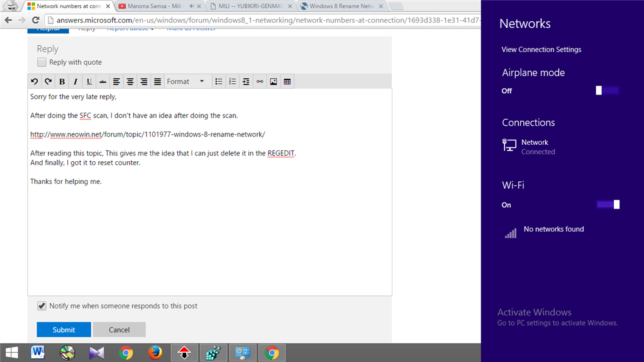Open View Connection Settings
The image size is (644, 362).
541,49
